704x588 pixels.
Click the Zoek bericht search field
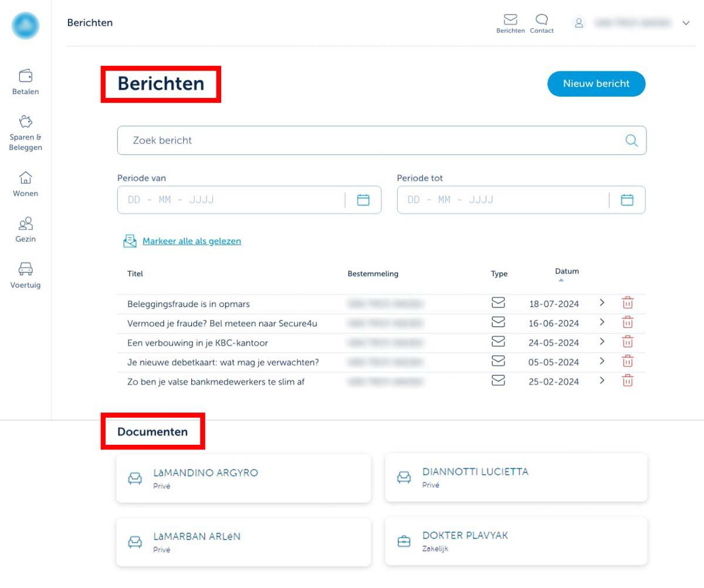coord(370,141)
